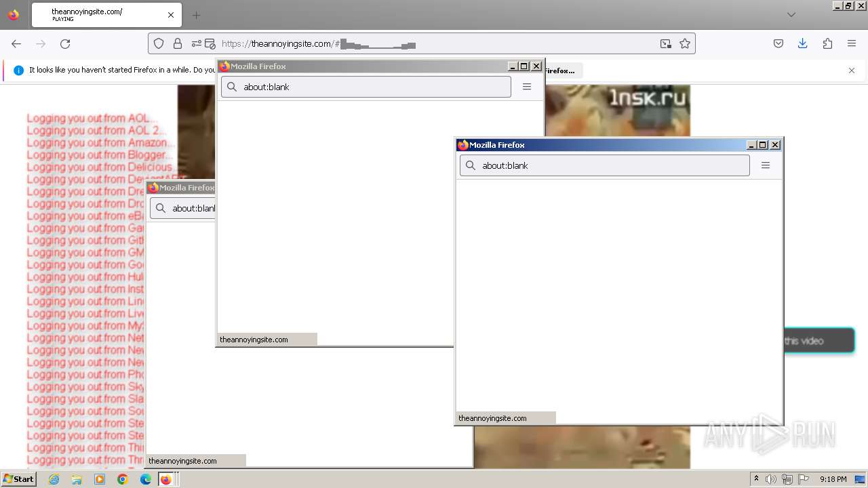The image size is (868, 488).
Task: Click 'Logging you out from AOL...' text
Action: tap(92, 118)
